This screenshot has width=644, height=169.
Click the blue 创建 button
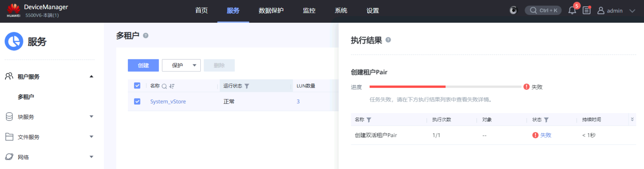tap(143, 65)
